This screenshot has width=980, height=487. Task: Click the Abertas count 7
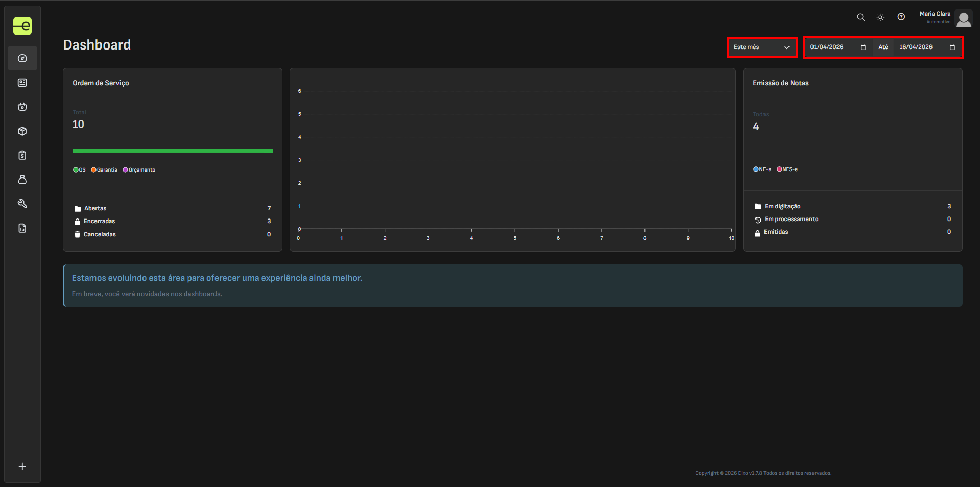click(269, 208)
